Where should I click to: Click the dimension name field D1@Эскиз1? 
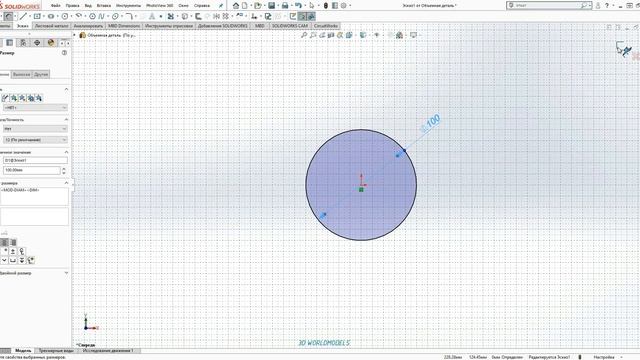(35, 160)
